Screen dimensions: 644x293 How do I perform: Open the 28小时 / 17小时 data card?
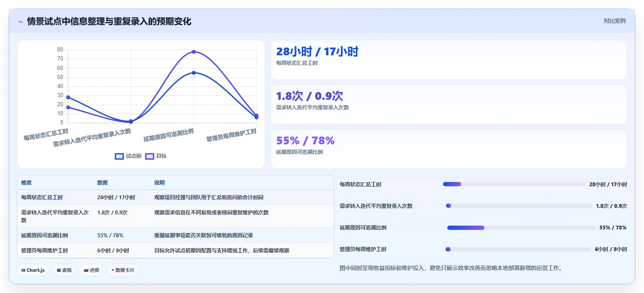tap(449, 60)
